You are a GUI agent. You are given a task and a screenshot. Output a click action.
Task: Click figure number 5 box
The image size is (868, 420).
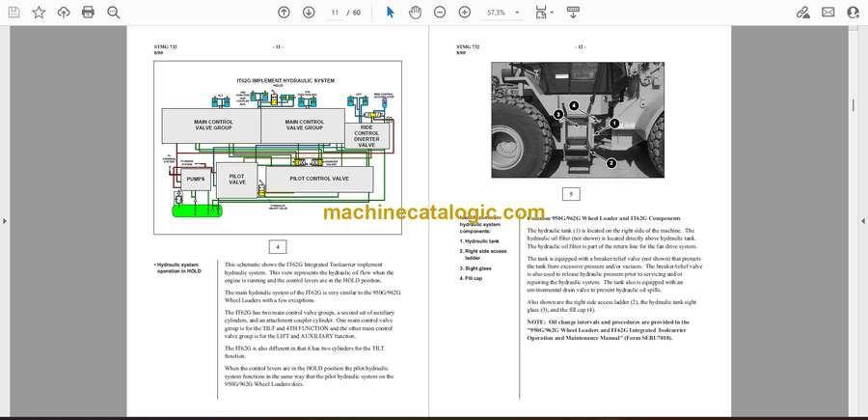coord(571,194)
